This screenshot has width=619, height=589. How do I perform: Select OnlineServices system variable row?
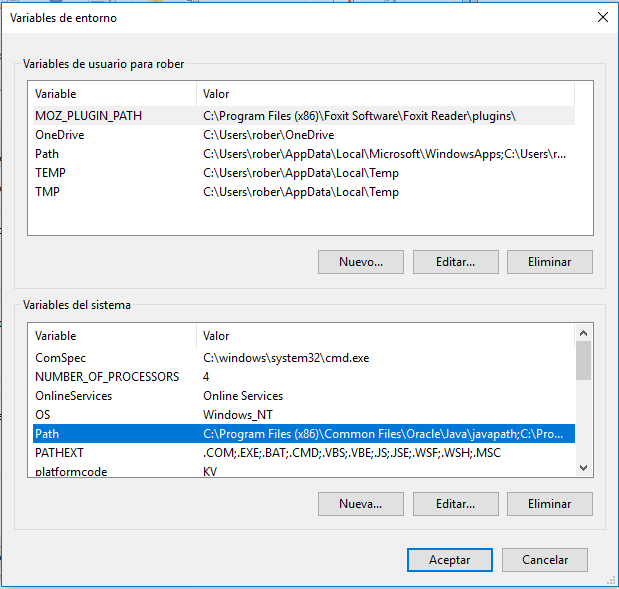pyautogui.click(x=304, y=396)
